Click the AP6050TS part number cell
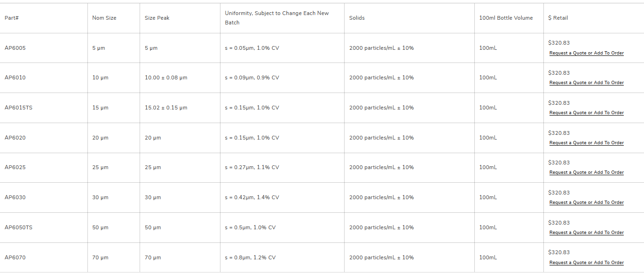644x280 pixels. (18, 227)
